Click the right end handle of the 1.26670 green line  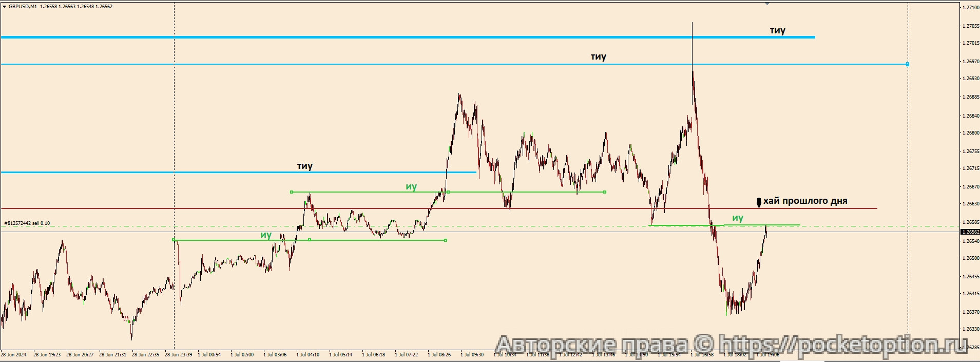[x=605, y=192]
